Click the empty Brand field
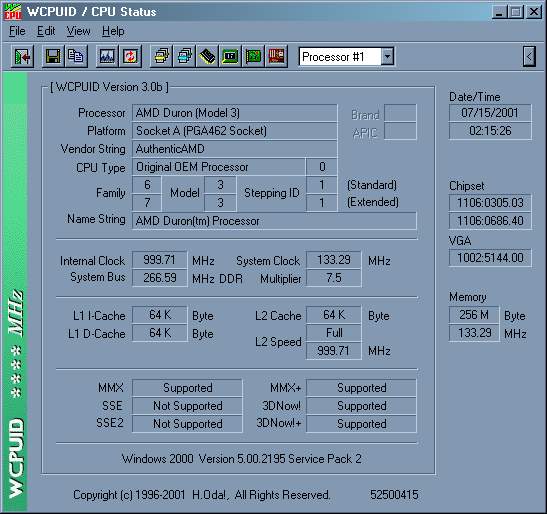547x514 pixels. 400,113
